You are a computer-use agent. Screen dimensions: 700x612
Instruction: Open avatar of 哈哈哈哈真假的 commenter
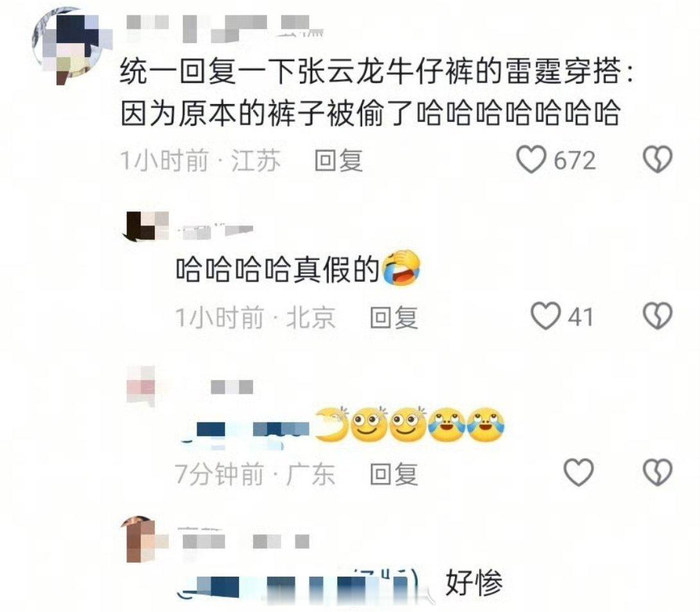point(145,227)
